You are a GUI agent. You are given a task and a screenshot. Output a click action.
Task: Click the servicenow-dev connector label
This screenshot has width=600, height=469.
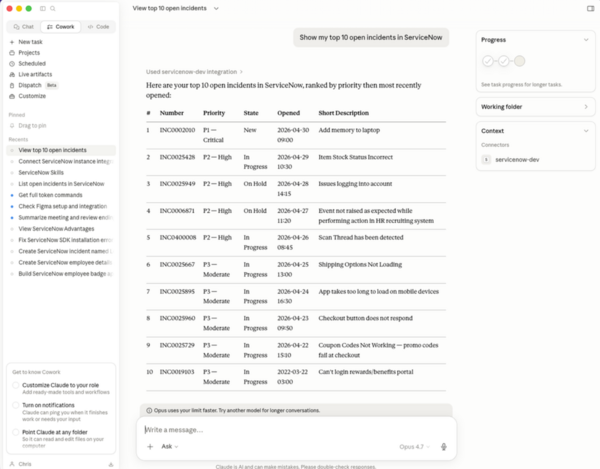(x=517, y=160)
